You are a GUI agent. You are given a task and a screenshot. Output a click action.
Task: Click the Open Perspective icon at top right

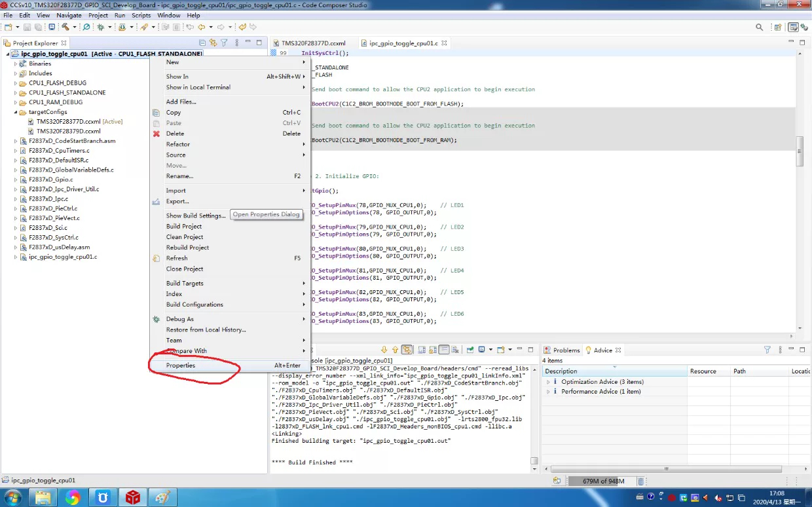(x=778, y=27)
